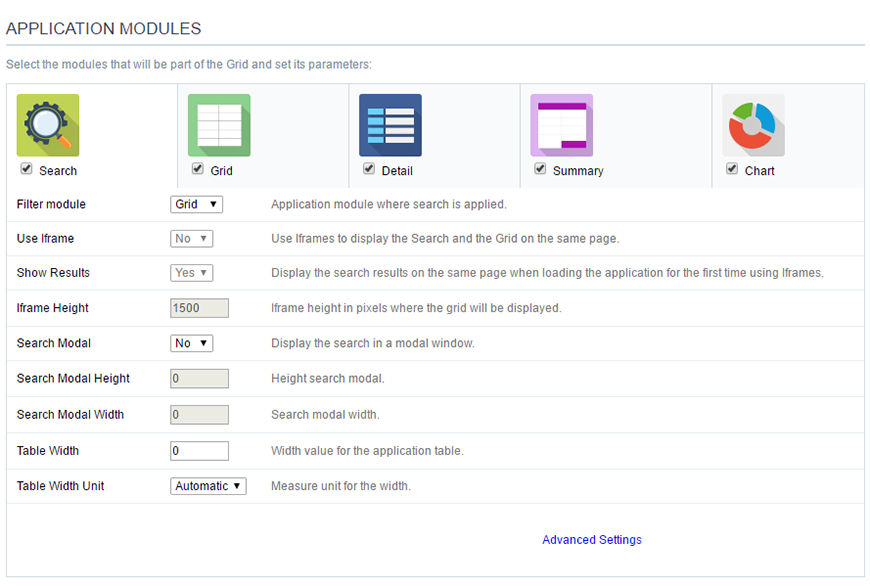This screenshot has width=870, height=586.
Task: Click the Search Modal Width field
Action: [x=199, y=414]
